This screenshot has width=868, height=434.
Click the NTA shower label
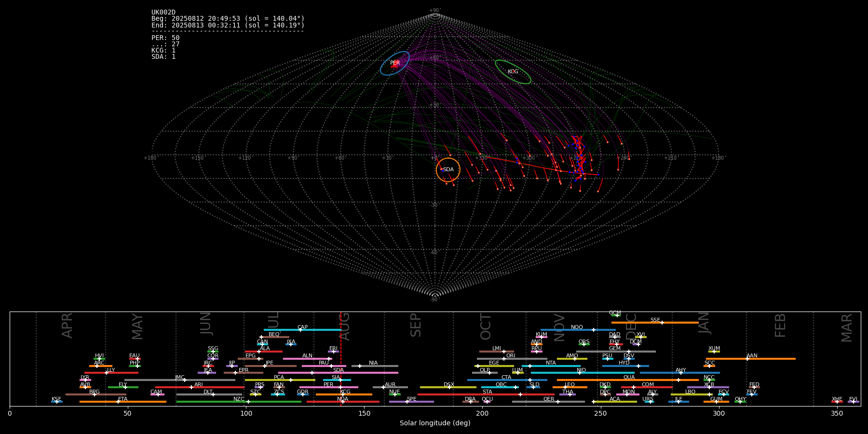coord(551,363)
